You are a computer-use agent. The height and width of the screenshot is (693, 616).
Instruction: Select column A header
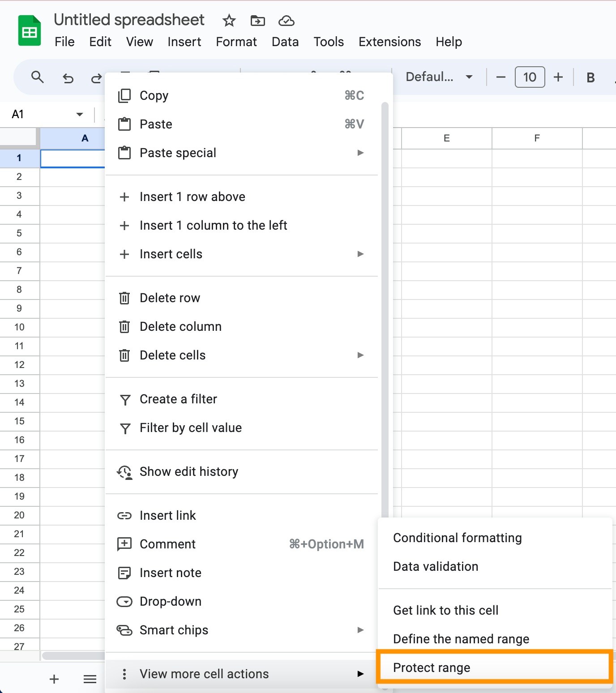pos(73,138)
